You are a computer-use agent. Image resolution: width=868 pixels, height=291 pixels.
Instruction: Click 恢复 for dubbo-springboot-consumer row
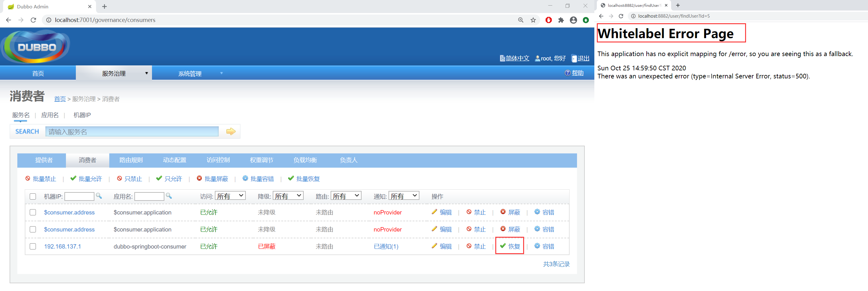point(510,246)
